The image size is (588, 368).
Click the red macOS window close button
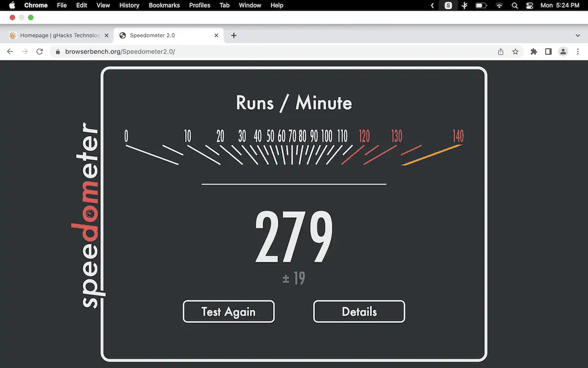12,17
